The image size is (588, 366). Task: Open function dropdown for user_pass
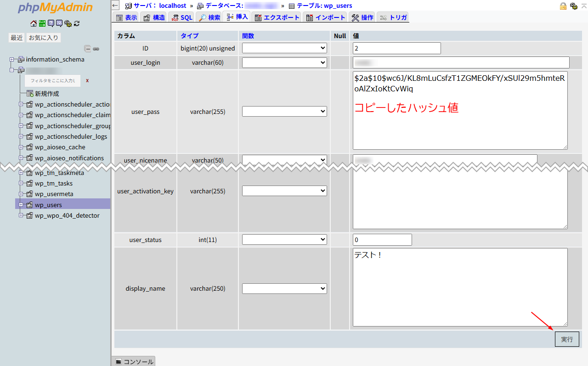click(284, 111)
